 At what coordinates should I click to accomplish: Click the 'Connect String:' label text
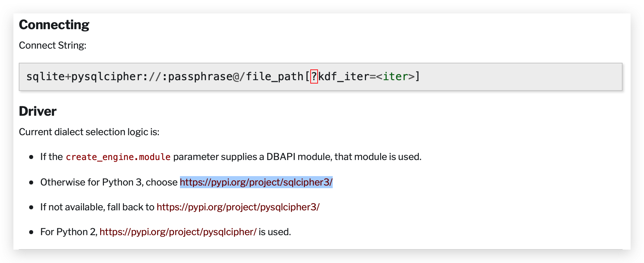(x=53, y=45)
